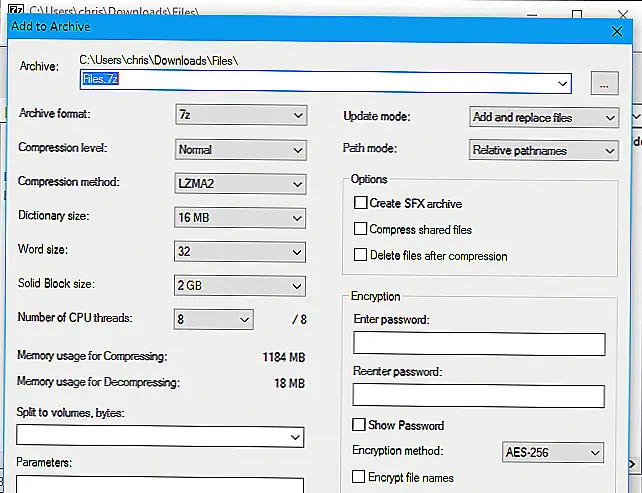The width and height of the screenshot is (642, 493).
Task: Enable the Show Password checkbox
Action: pyautogui.click(x=361, y=425)
